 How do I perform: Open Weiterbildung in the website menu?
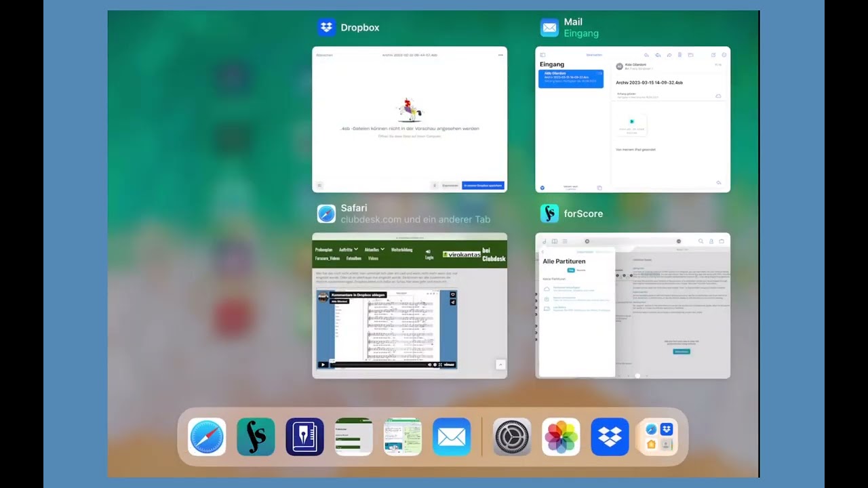[401, 249]
